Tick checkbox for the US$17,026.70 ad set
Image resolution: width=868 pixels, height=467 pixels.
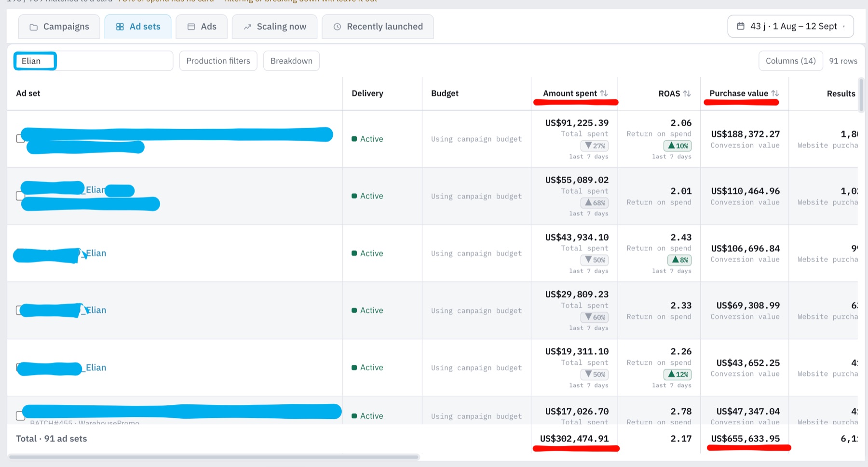point(20,415)
